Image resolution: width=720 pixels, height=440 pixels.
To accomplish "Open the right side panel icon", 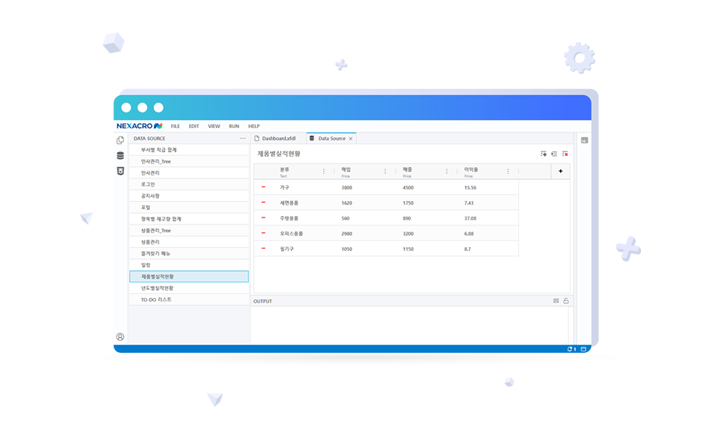I will 584,140.
